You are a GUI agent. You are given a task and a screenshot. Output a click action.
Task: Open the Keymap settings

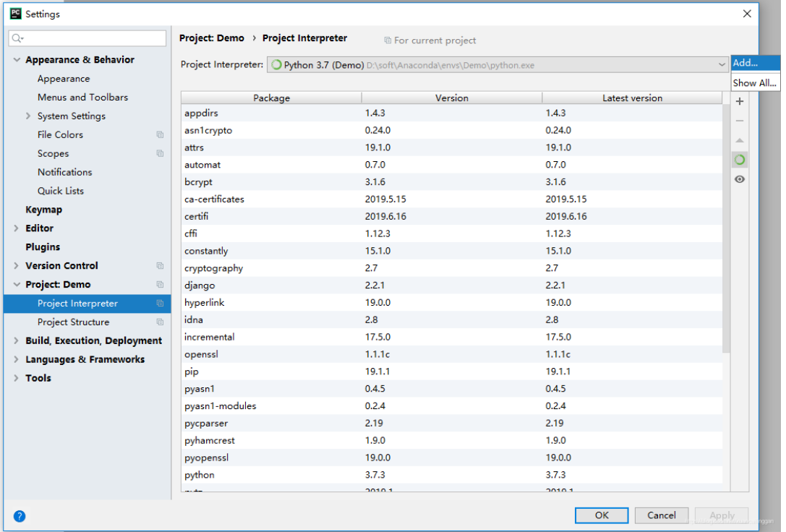pos(43,210)
